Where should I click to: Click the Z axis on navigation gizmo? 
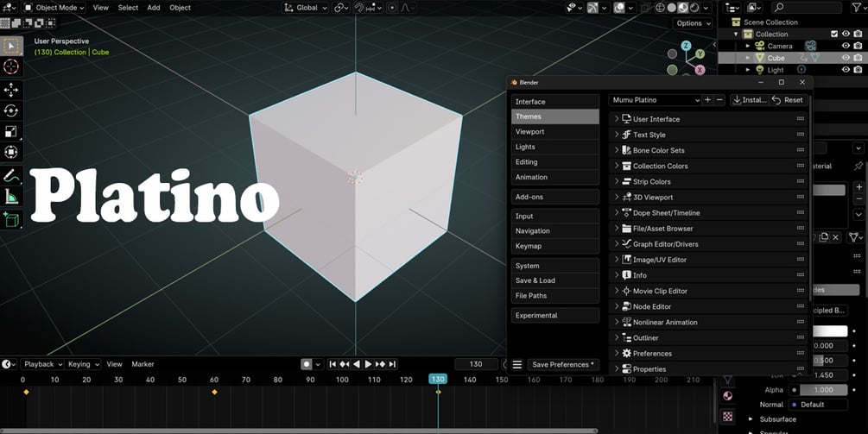[x=687, y=46]
